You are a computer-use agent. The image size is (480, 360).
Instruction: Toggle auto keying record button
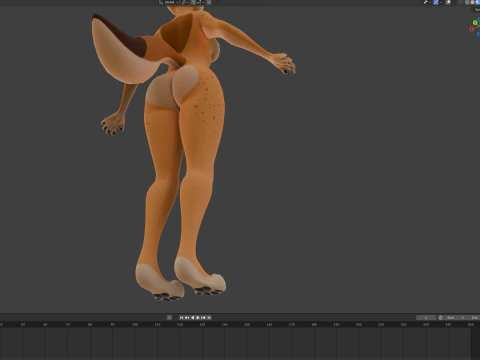[169, 318]
